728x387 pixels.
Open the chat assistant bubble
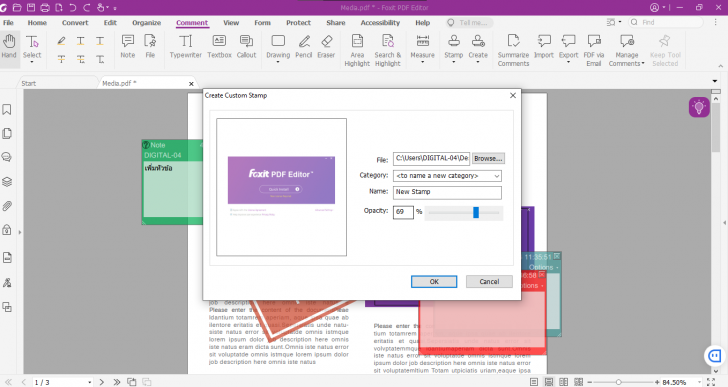coord(715,356)
